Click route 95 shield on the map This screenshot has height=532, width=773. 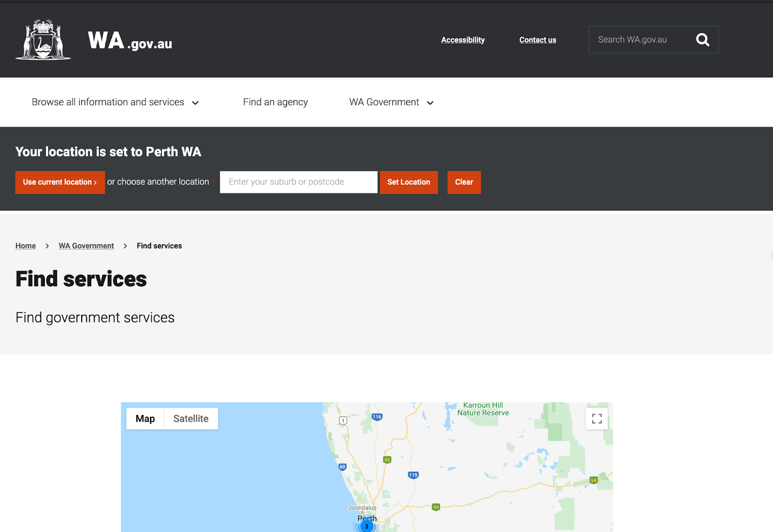(x=387, y=460)
